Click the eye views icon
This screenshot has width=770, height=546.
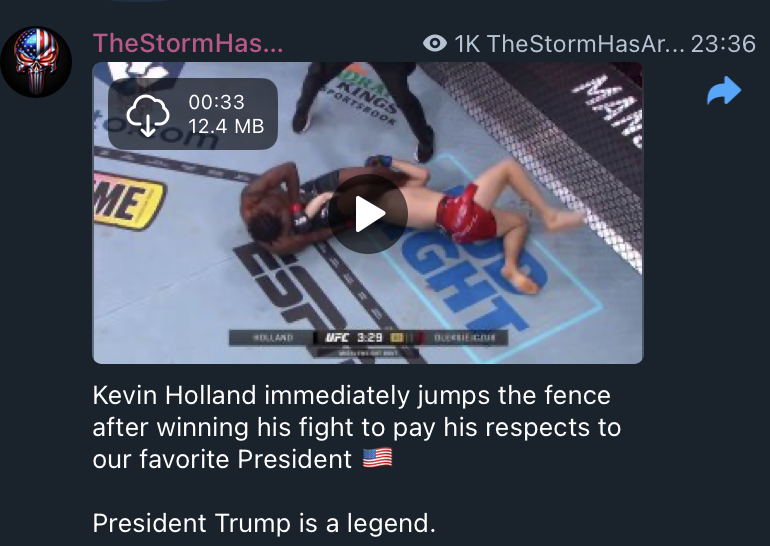tap(435, 44)
